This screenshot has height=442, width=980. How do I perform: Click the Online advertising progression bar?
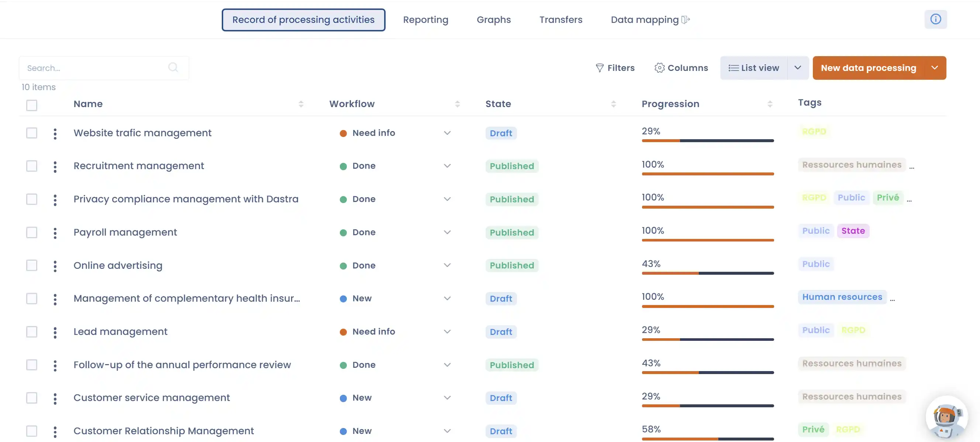[x=708, y=273]
